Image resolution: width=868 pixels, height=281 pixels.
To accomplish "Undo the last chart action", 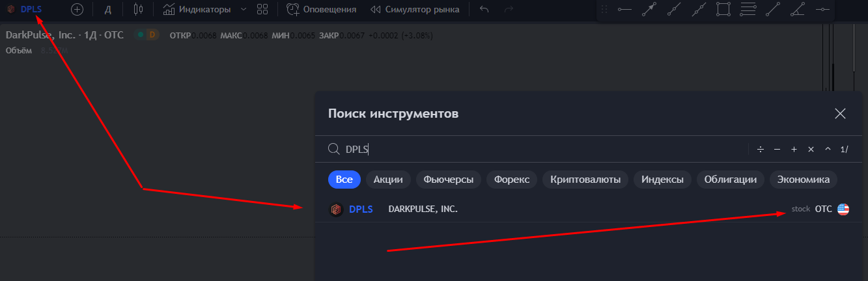I will coord(484,10).
